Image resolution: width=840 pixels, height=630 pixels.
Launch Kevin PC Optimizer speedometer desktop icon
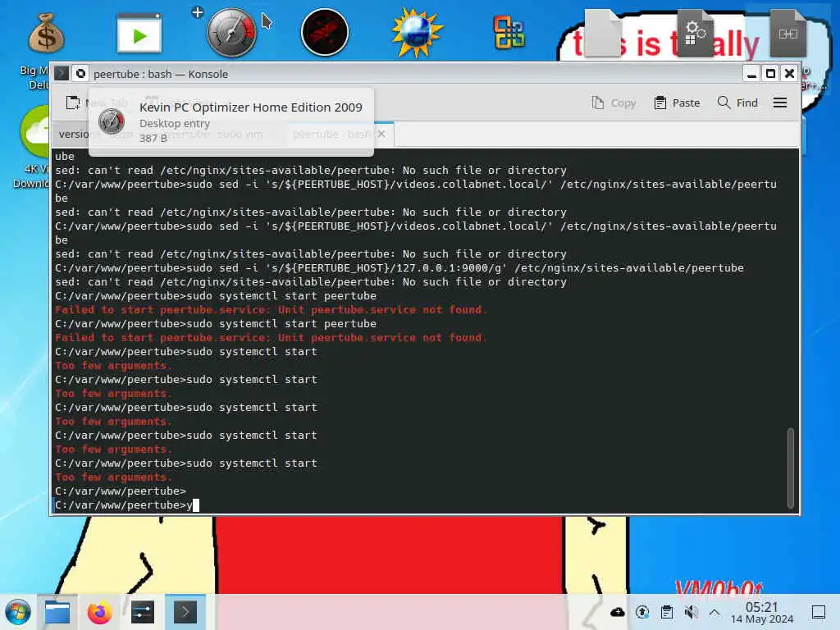coord(231,32)
